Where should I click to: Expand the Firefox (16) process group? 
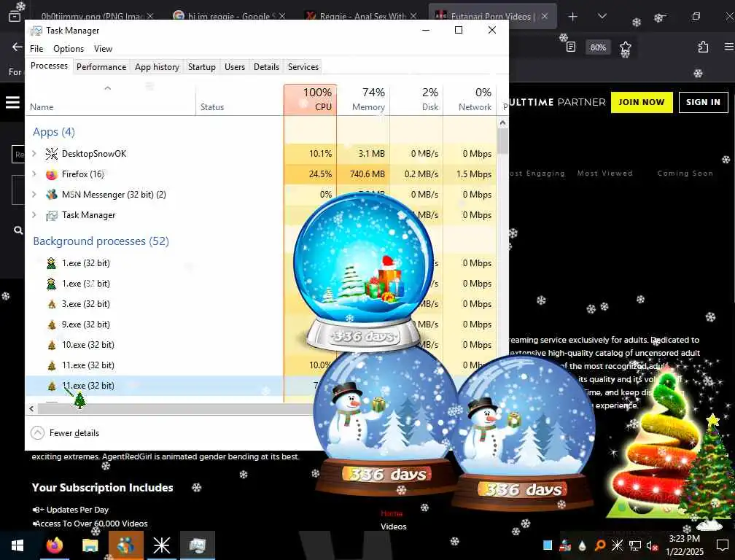pyautogui.click(x=34, y=174)
